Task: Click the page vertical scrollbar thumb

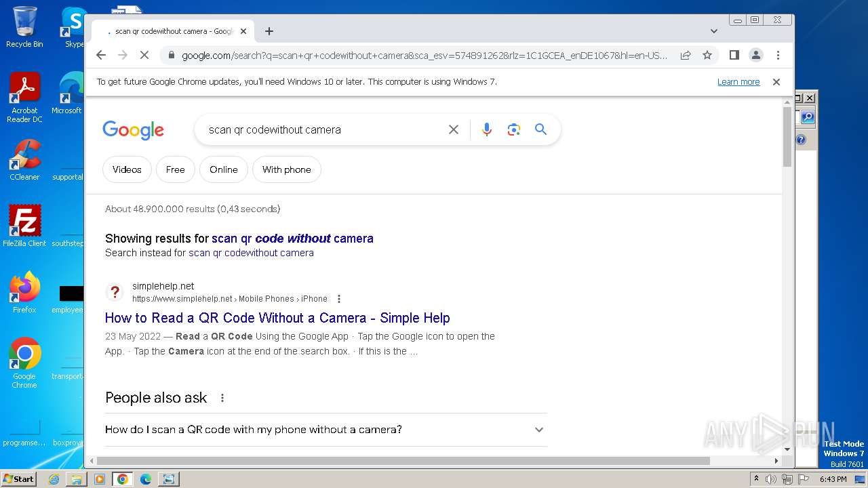Action: click(x=787, y=136)
